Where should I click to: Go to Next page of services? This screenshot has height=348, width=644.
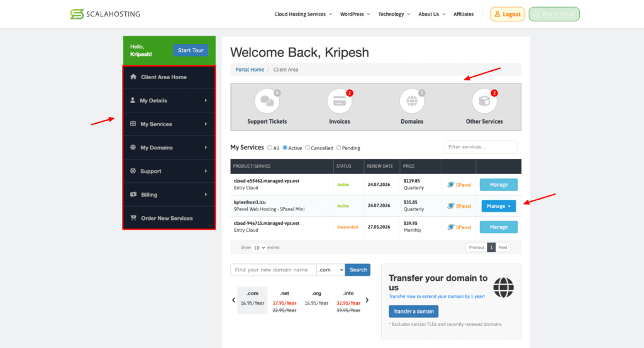[502, 247]
